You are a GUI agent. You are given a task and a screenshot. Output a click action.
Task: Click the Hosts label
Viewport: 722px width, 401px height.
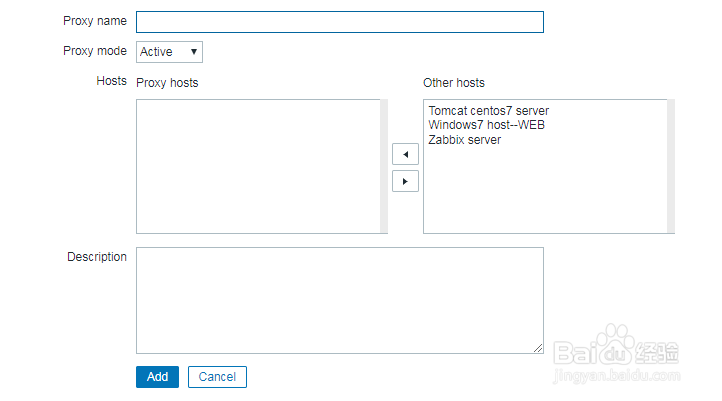pyautogui.click(x=111, y=81)
